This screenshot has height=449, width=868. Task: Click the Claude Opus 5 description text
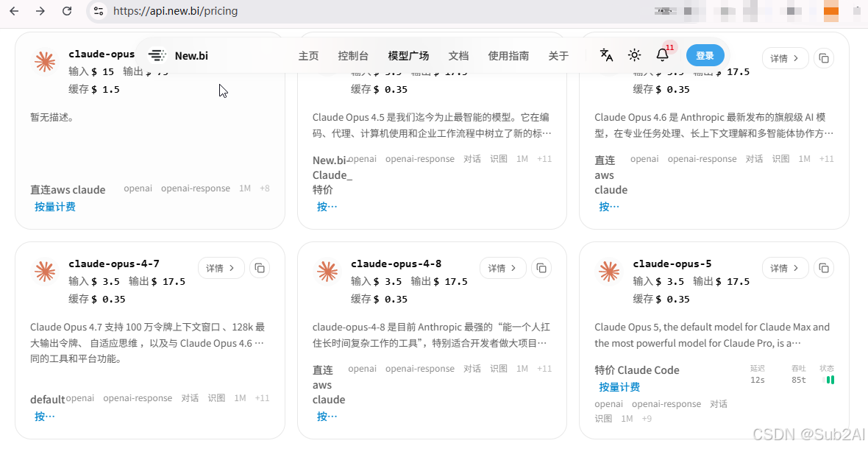[712, 335]
